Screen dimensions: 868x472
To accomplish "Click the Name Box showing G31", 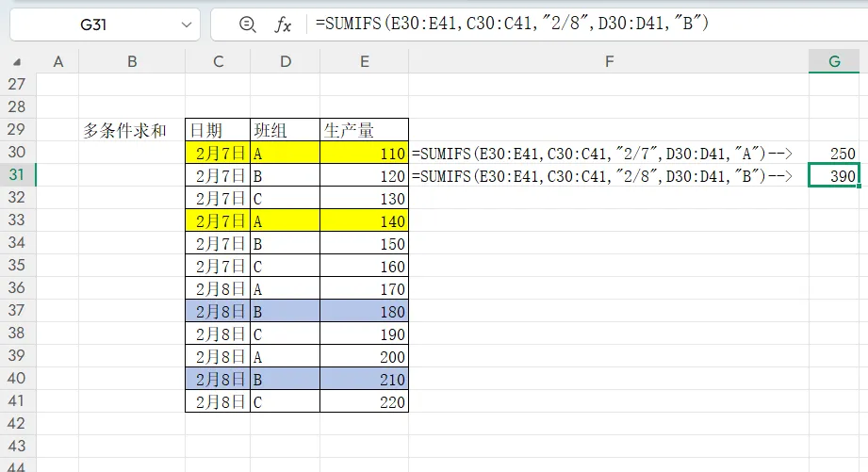I will coord(93,24).
